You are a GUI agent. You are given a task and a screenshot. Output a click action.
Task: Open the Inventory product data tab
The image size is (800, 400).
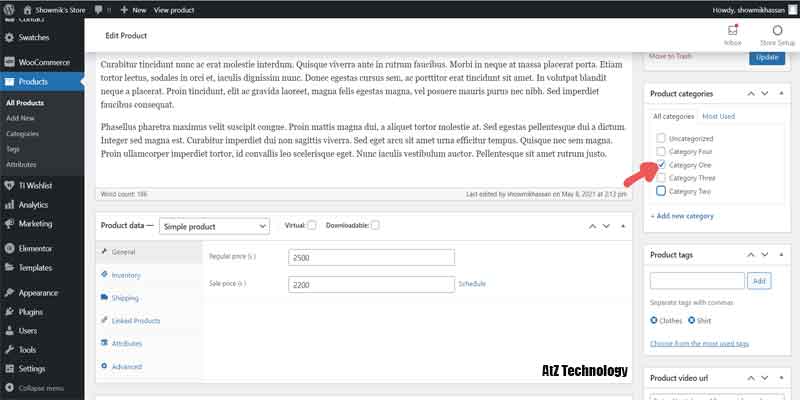point(126,274)
